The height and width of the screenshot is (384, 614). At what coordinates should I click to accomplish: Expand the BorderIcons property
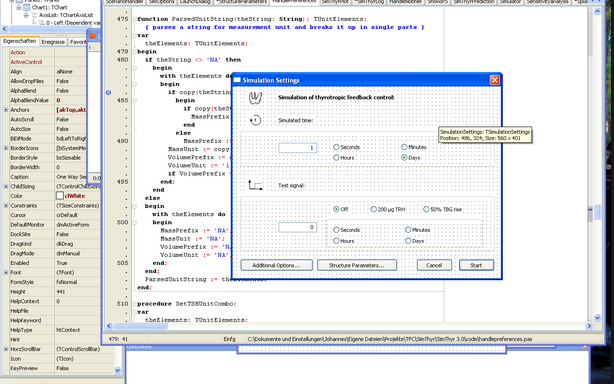(6, 148)
